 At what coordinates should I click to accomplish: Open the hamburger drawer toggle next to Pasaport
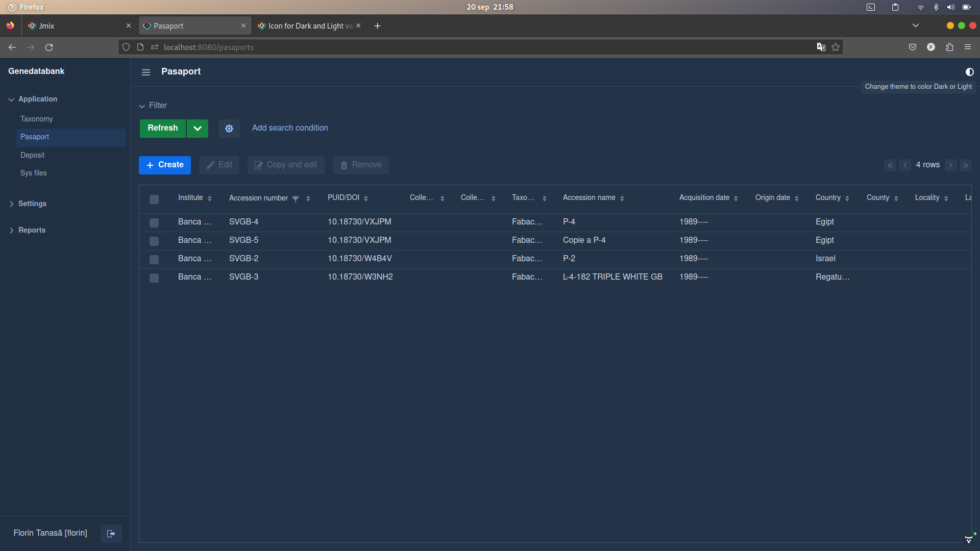point(146,72)
